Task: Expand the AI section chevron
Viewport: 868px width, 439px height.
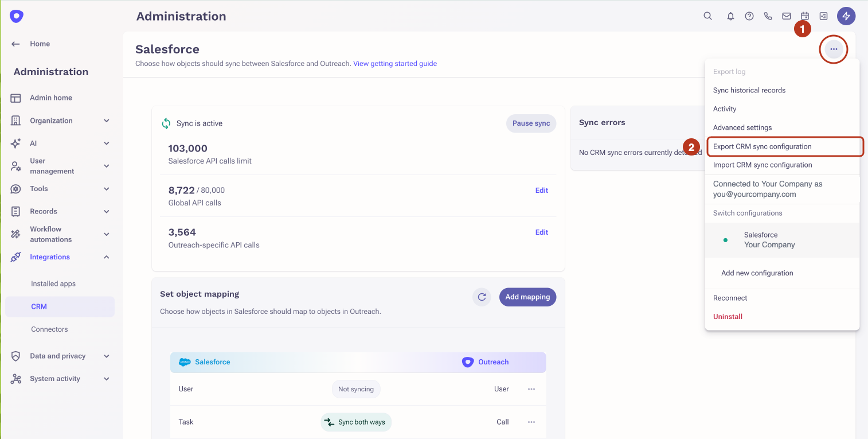Action: point(107,143)
